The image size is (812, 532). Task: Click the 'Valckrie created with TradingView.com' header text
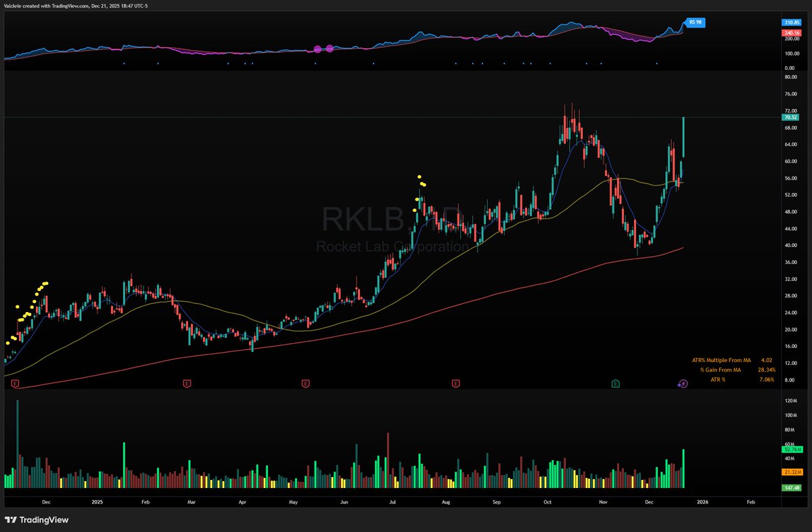pyautogui.click(x=47, y=5)
